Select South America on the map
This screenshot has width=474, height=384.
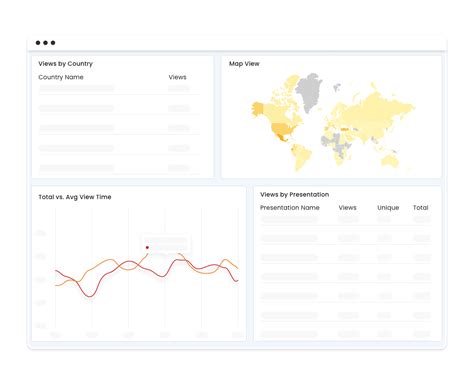[302, 157]
